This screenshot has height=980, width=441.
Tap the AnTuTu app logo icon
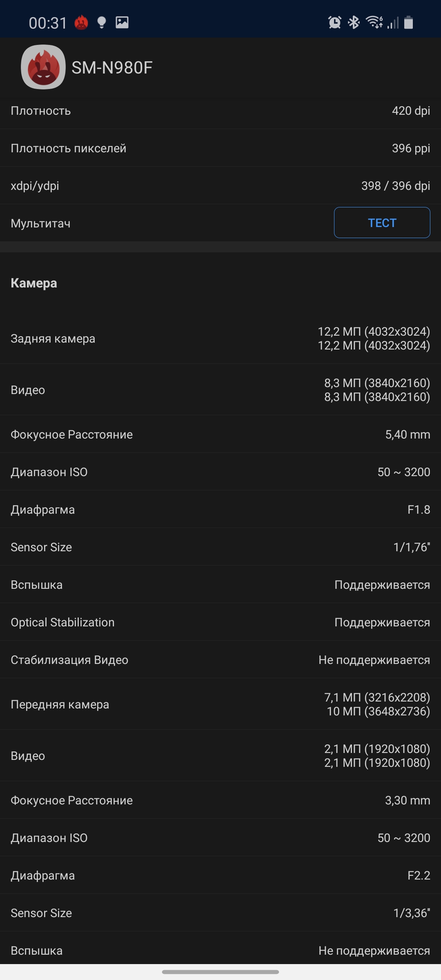point(43,67)
